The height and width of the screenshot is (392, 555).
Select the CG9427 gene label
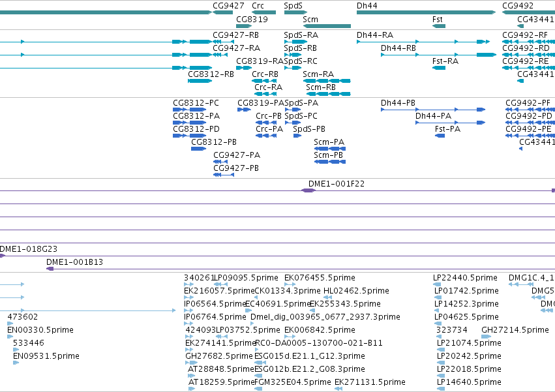click(228, 6)
